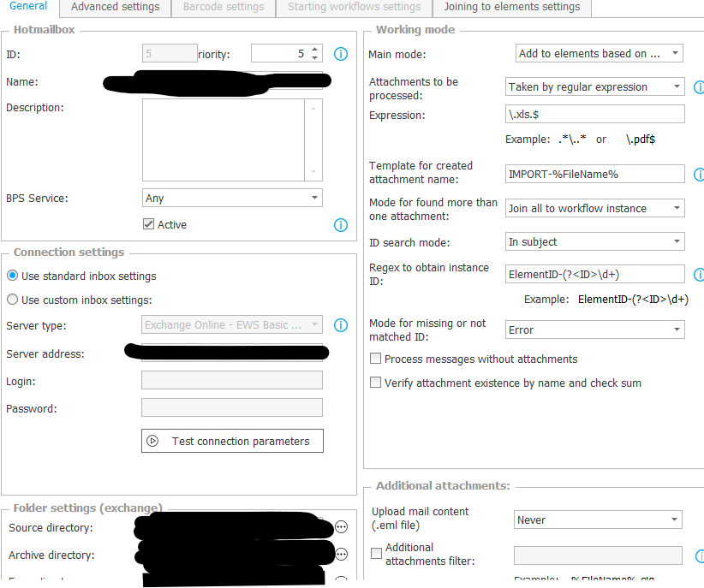
Task: Open Mode for missing or not matched ID dropdown
Action: [594, 330]
